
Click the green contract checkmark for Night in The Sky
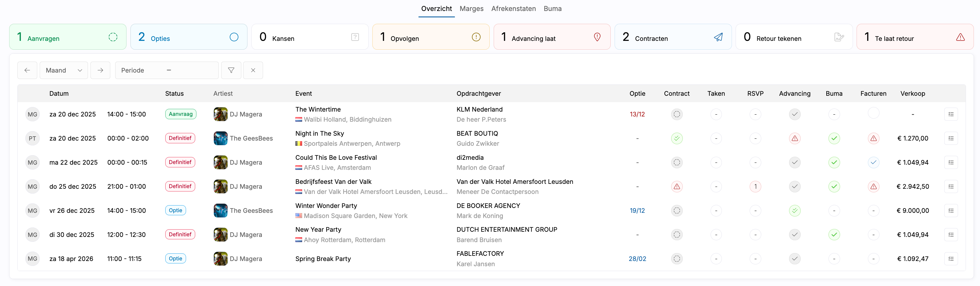point(676,138)
